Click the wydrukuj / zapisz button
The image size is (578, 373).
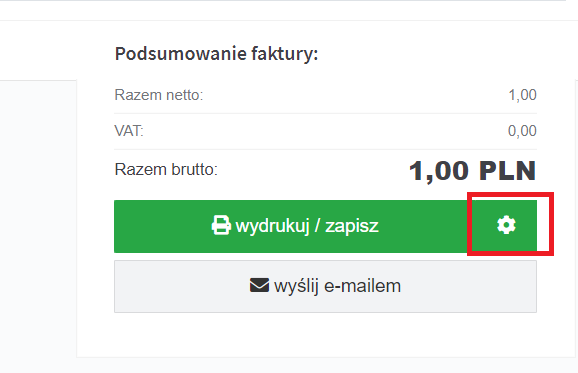[291, 226]
